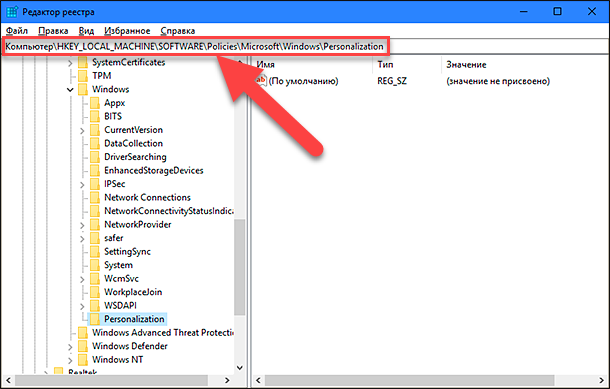Expand the Windows NT key
This screenshot has height=389, width=610.
[x=70, y=361]
